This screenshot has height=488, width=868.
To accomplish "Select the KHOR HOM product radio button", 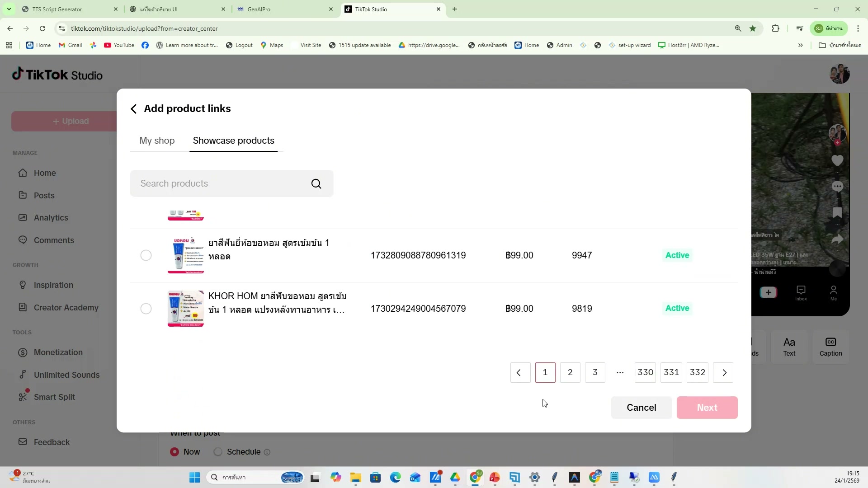I will tap(146, 308).
